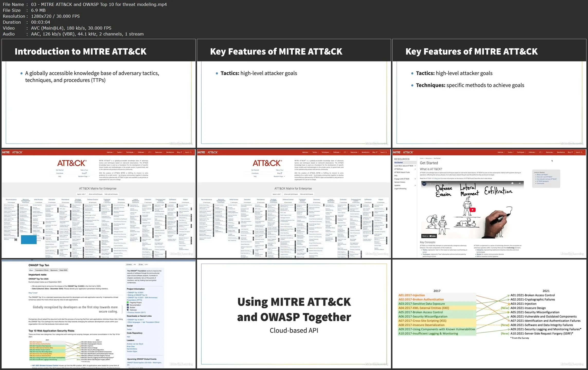Click 'A01:2021-Broken Access Control' bullet link
Viewport: 588px width, 370px height.
click(45, 365)
